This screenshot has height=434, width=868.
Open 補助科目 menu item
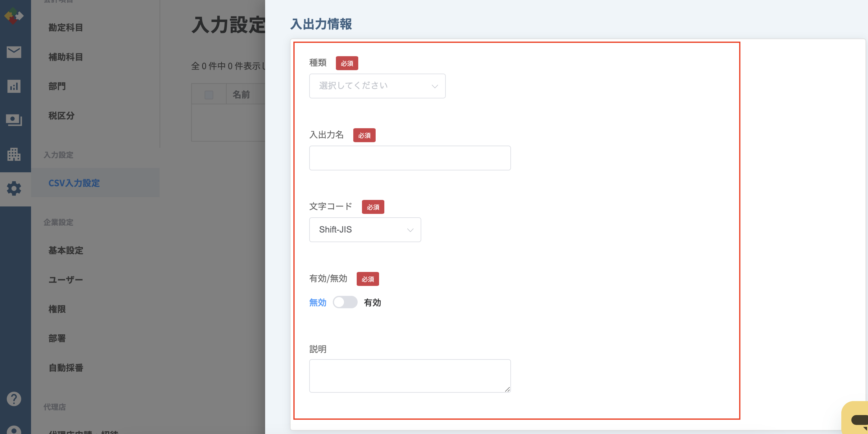point(66,57)
